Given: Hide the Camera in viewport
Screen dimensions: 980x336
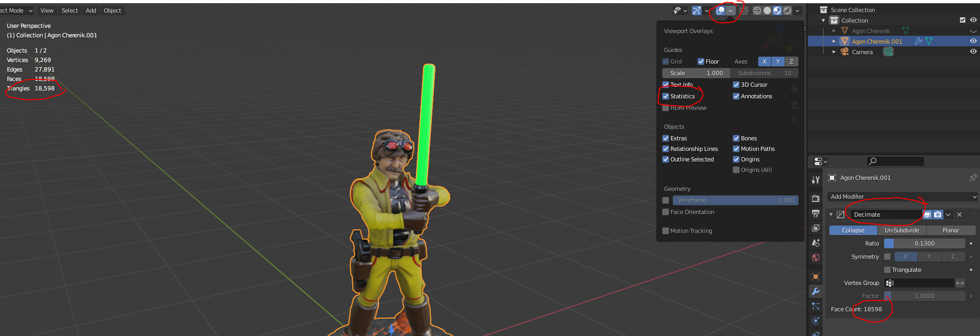Looking at the screenshot, I should (x=973, y=52).
